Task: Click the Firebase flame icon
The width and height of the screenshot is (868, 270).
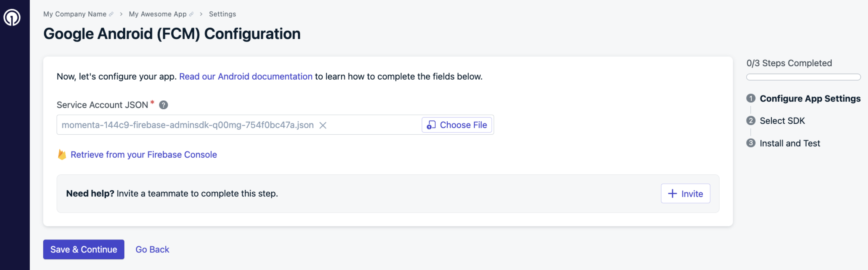Action: 62,155
